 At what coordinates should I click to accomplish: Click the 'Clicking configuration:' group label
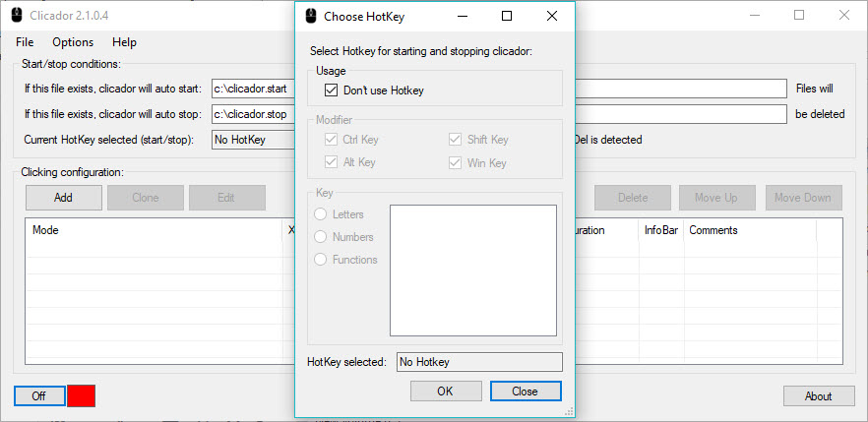pyautogui.click(x=73, y=172)
